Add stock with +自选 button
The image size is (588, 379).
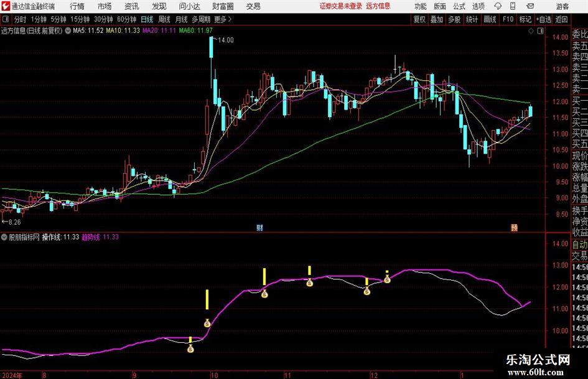pos(543,19)
